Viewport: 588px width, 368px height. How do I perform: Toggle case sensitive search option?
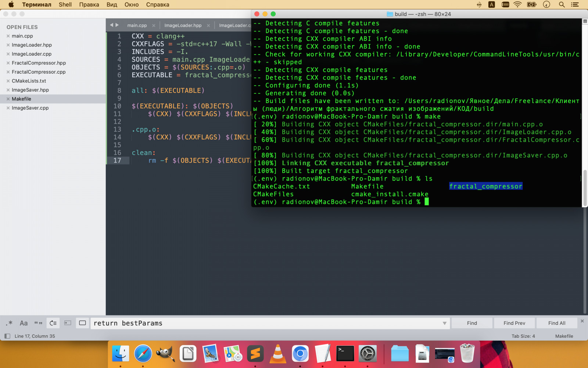24,323
